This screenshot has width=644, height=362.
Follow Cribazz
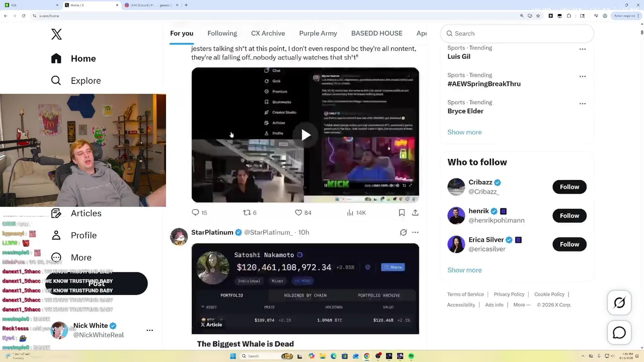pyautogui.click(x=570, y=187)
